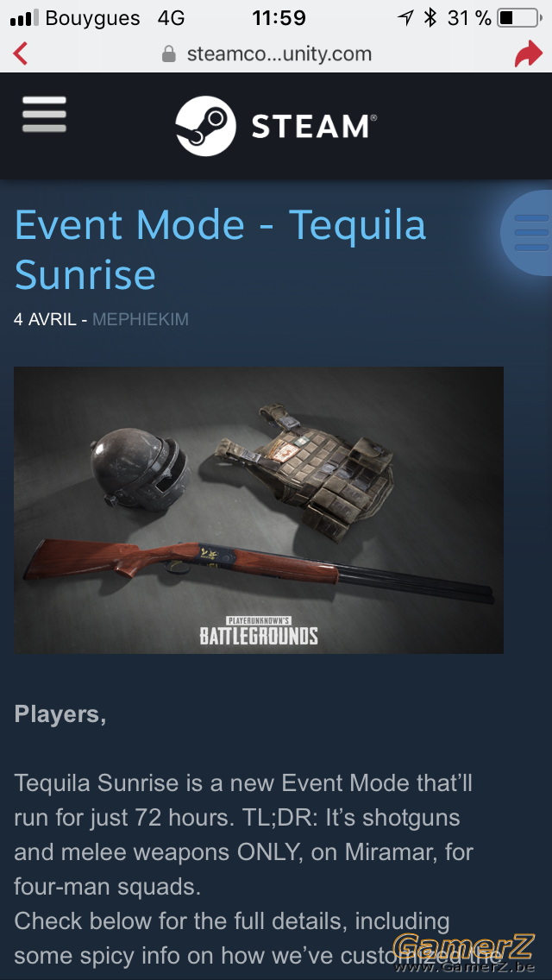
Task: Tap the padlock icon in address bar
Action: point(169,53)
